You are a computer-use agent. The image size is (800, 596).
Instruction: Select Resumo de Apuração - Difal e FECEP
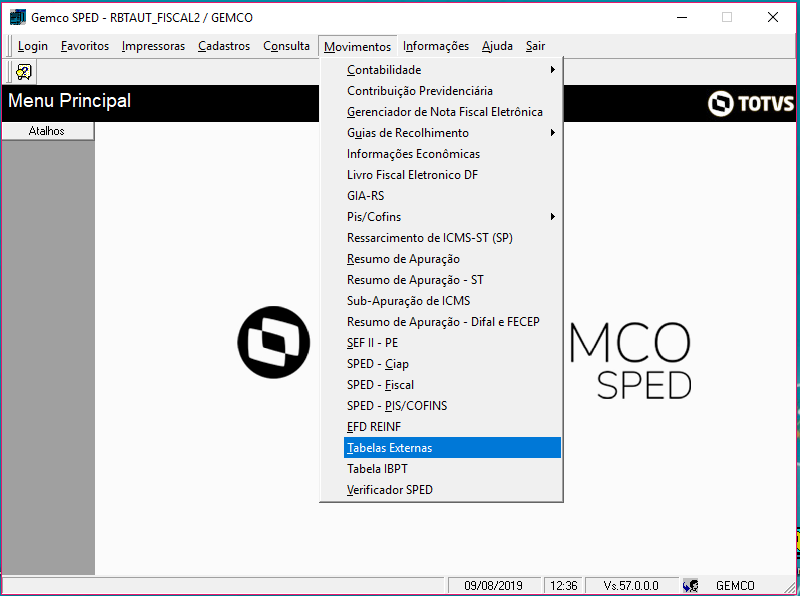452,321
